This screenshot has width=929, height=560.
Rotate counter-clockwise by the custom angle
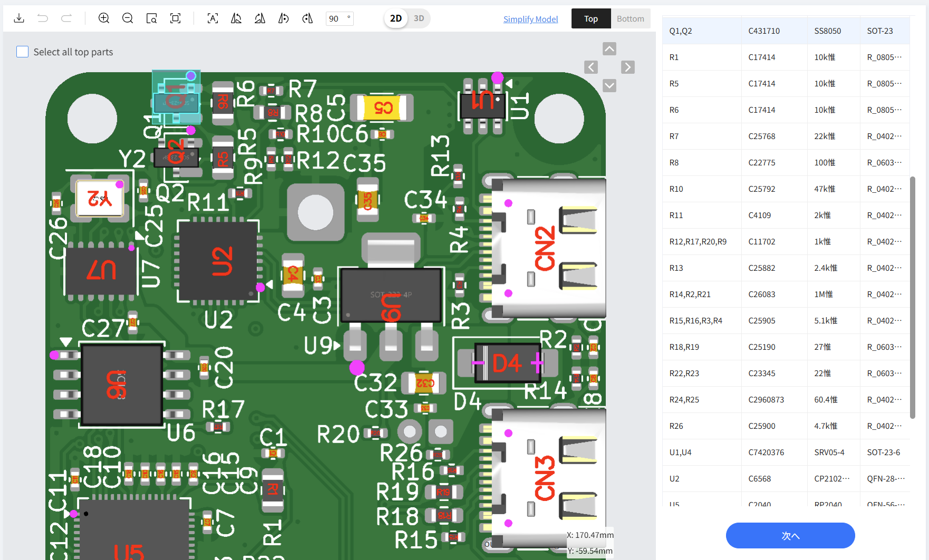pyautogui.click(x=284, y=18)
